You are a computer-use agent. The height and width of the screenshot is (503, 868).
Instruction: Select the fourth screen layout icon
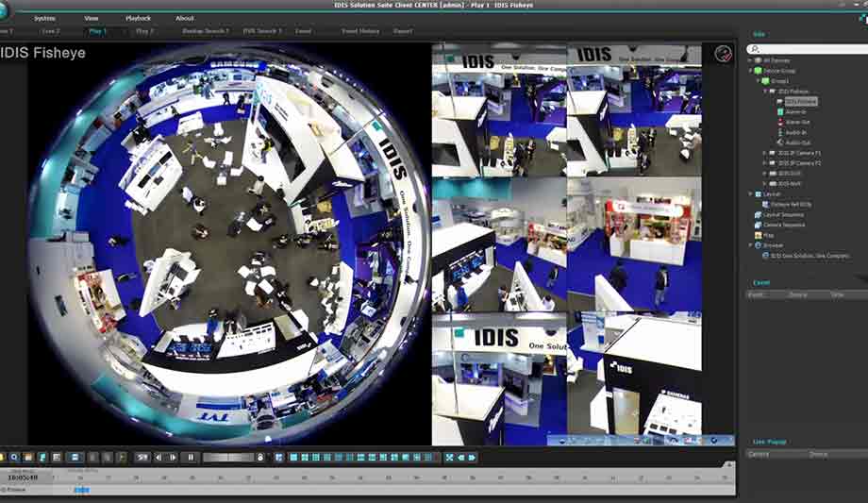327,457
